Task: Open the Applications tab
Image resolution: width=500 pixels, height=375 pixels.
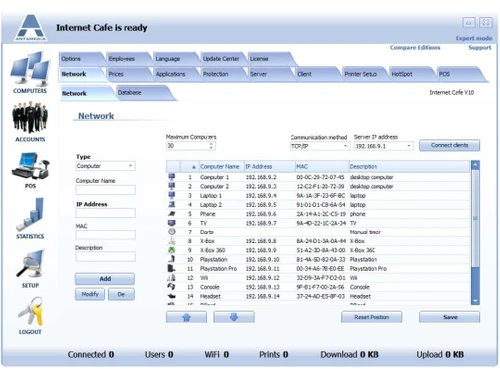Action: click(174, 74)
